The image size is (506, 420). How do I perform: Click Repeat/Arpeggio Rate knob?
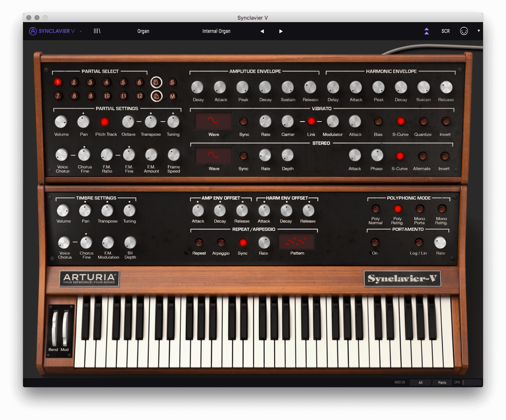(x=264, y=243)
